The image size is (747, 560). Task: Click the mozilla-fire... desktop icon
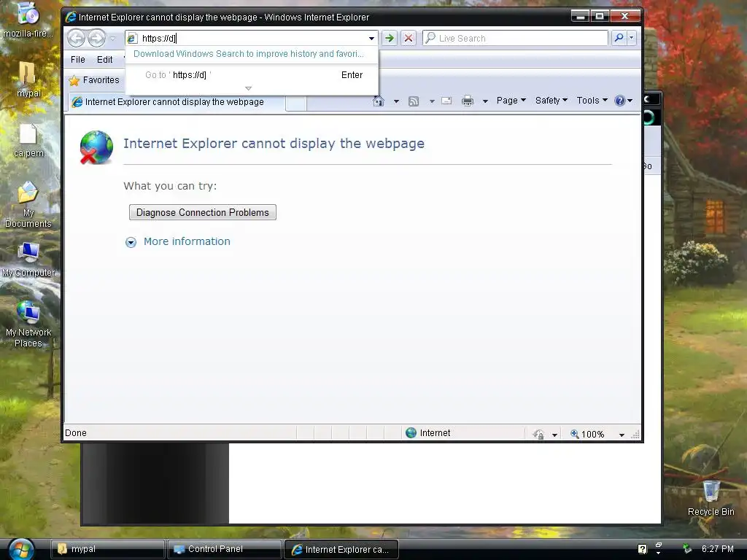pos(28,20)
